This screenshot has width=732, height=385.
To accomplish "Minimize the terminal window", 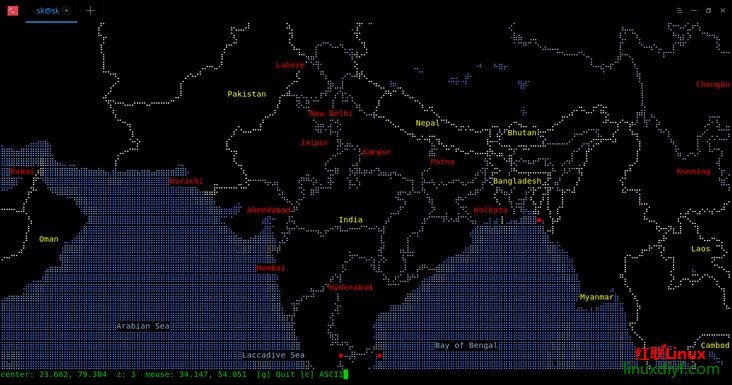I will pyautogui.click(x=694, y=10).
